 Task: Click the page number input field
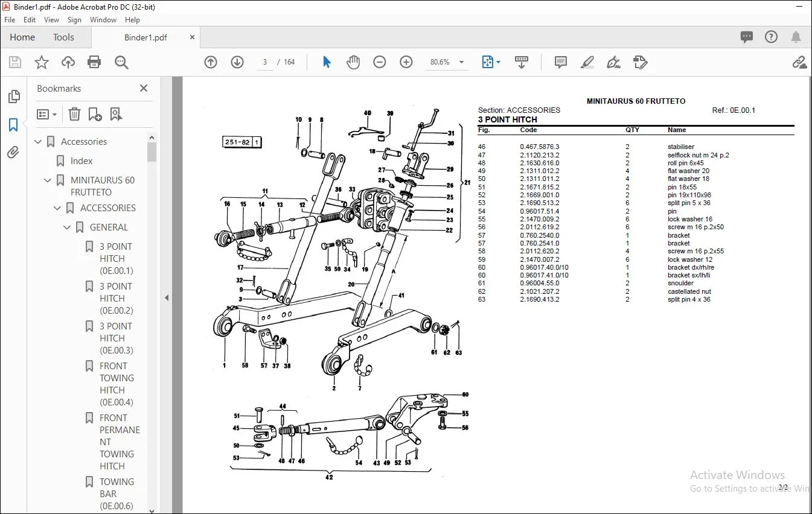[x=265, y=62]
